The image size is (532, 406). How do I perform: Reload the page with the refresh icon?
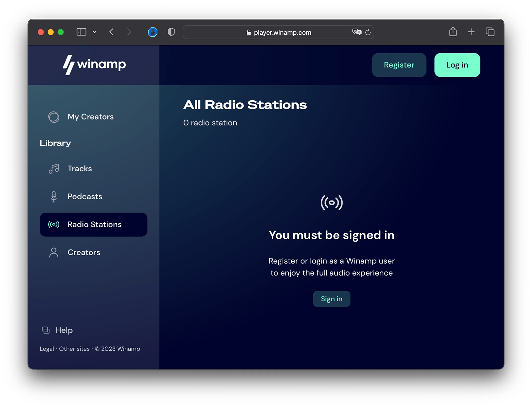pyautogui.click(x=368, y=32)
